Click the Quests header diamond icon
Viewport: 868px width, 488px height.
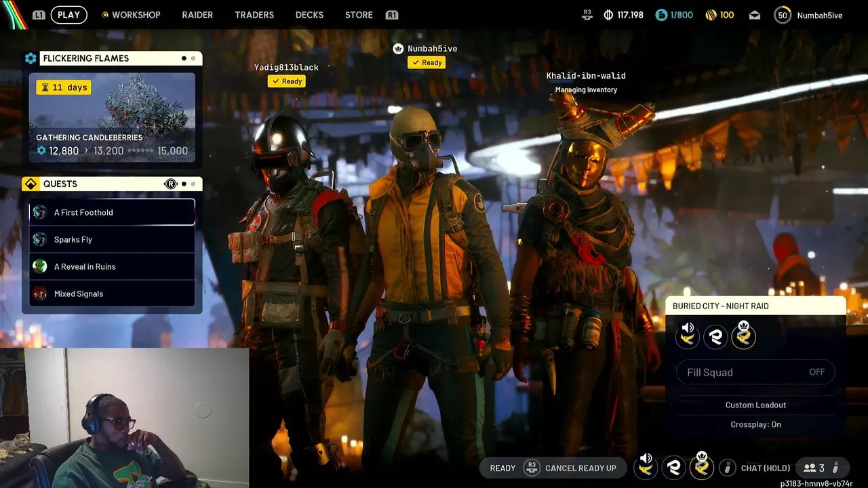[31, 184]
